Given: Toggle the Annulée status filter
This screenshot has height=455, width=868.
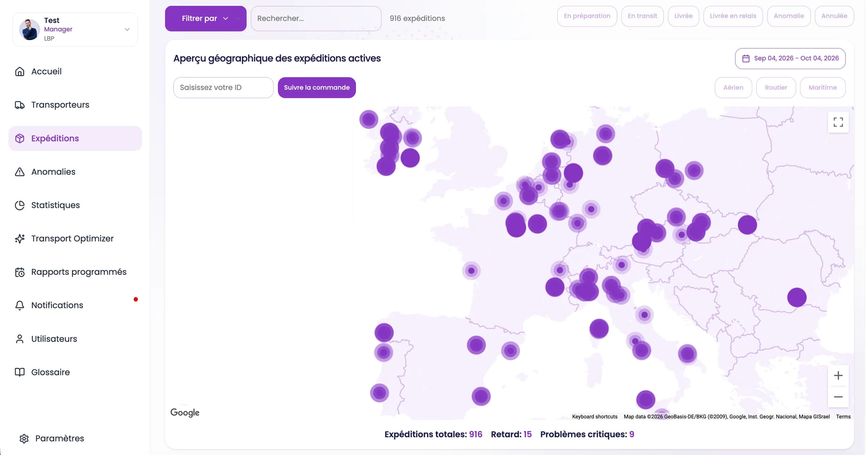Looking at the screenshot, I should point(834,16).
